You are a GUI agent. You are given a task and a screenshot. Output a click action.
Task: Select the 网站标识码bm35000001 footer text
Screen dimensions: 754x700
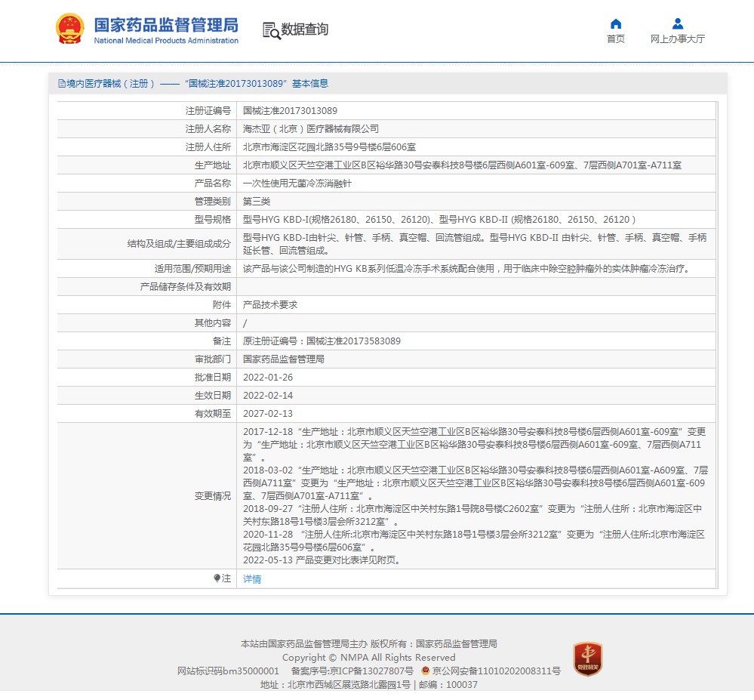(228, 671)
